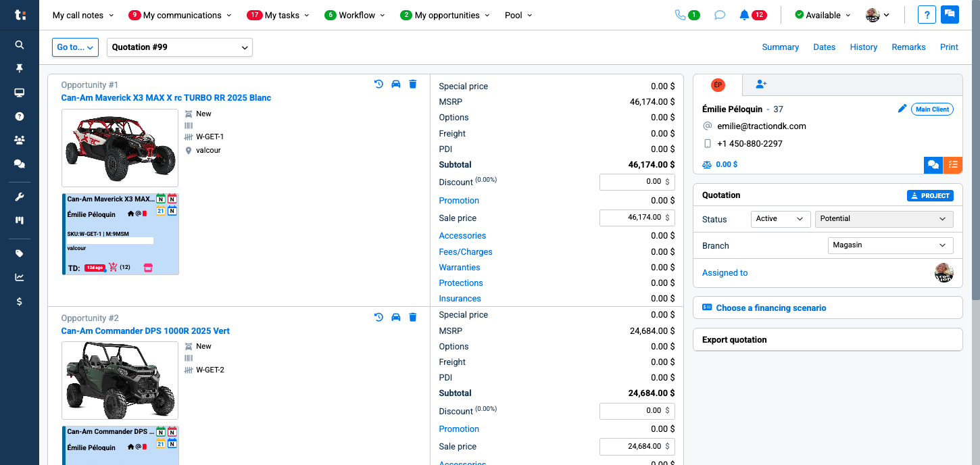The image size is (980, 465).
Task: Open the Active status dropdown
Action: tap(780, 219)
